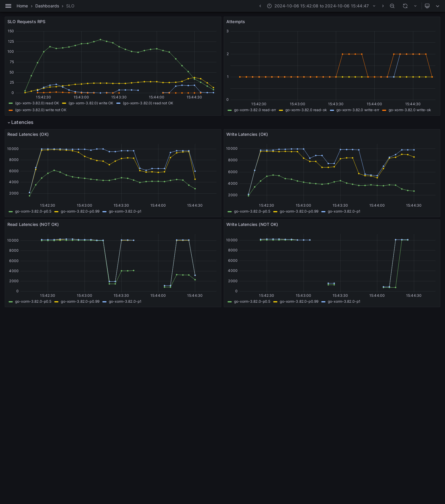The height and width of the screenshot is (504, 445).
Task: Toggle the write not OK series legend
Action: [x=41, y=110]
